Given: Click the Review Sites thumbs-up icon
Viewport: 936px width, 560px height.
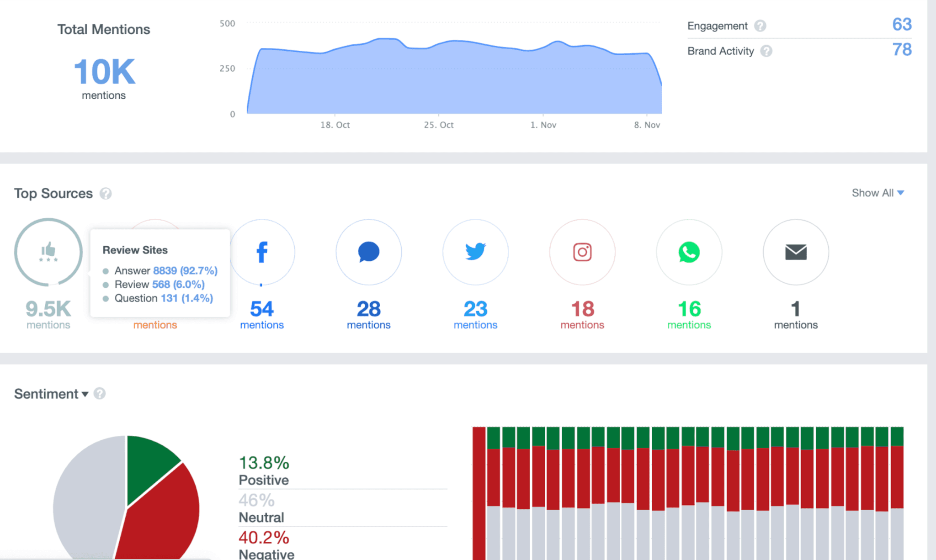Looking at the screenshot, I should [x=48, y=252].
